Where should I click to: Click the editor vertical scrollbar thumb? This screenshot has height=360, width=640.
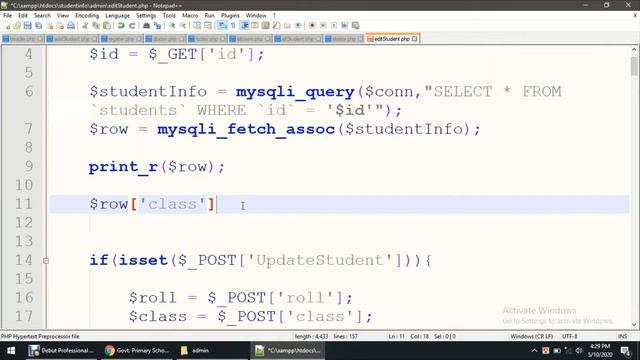coord(634,66)
